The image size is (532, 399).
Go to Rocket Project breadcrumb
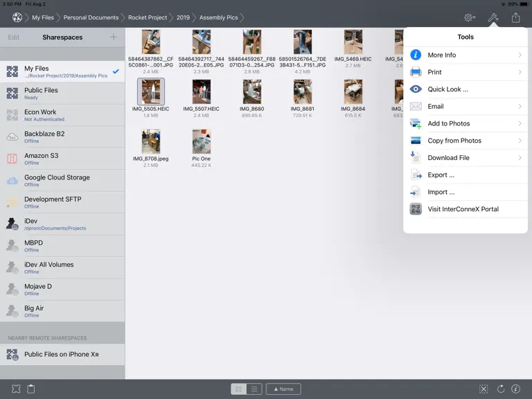148,17
